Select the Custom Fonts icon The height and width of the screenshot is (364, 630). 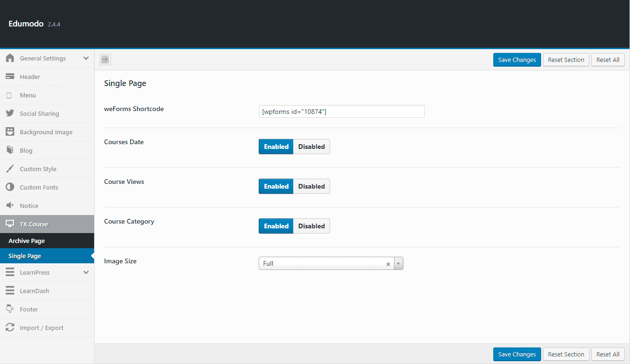click(x=11, y=187)
